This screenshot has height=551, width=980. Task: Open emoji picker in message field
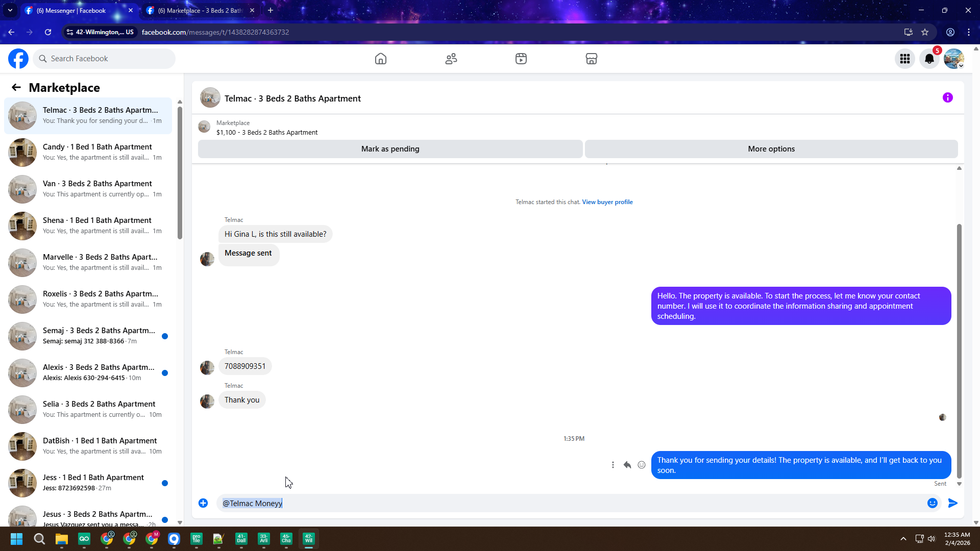932,503
